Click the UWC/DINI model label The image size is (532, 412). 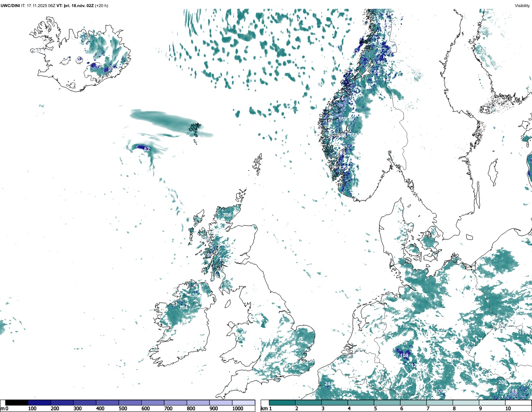(x=10, y=6)
